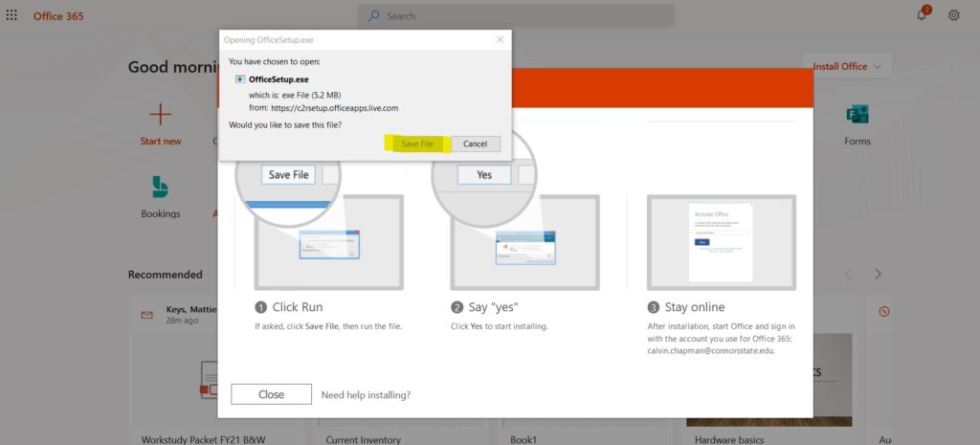Click the Close button in install guide

coord(271,394)
